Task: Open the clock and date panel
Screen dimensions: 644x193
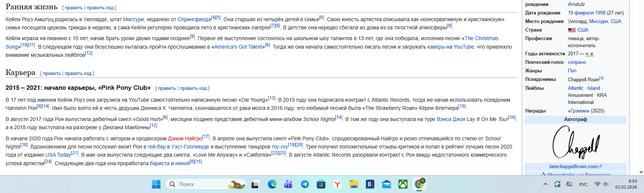Action: [x=626, y=184]
